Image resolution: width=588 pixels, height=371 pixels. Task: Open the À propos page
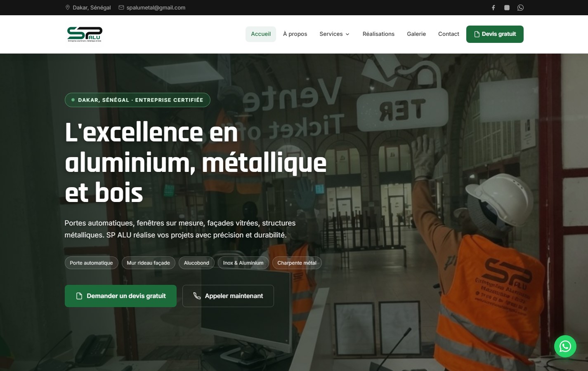[295, 34]
